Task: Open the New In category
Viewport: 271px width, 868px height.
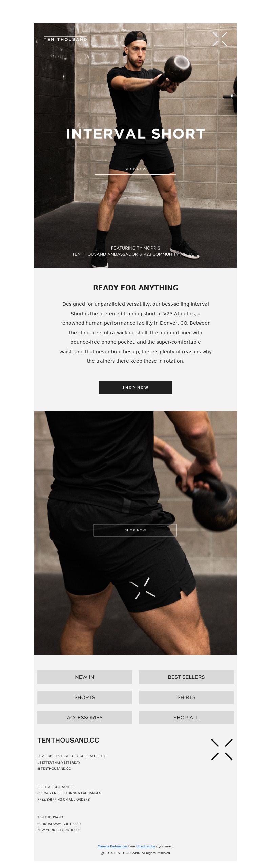Action: [85, 677]
